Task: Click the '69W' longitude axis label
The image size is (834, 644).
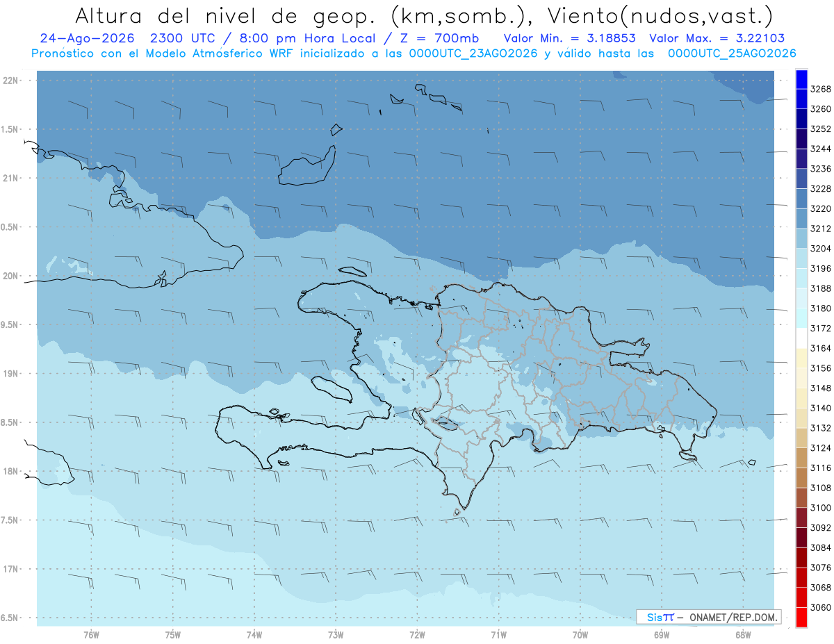Action: click(x=662, y=634)
